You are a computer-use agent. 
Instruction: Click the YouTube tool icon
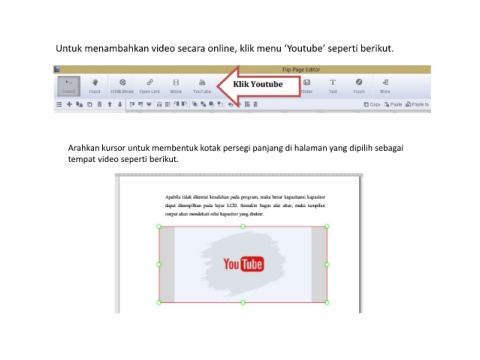pyautogui.click(x=202, y=86)
